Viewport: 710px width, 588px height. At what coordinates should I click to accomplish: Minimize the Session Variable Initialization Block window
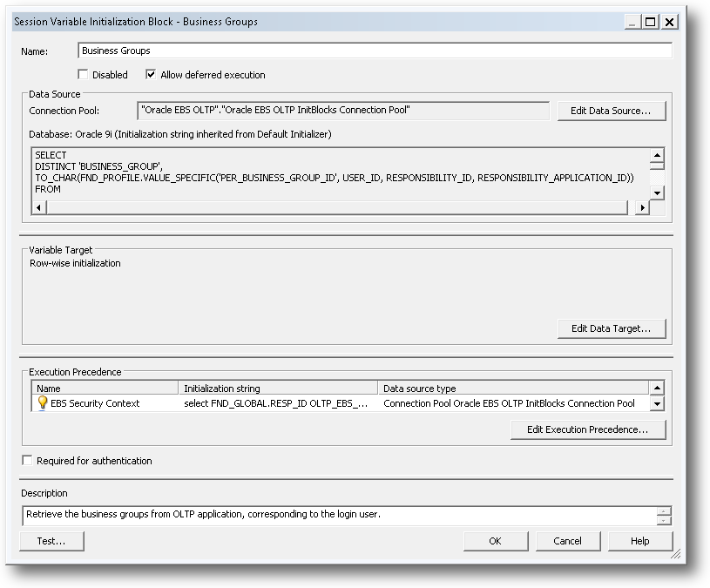coord(632,22)
